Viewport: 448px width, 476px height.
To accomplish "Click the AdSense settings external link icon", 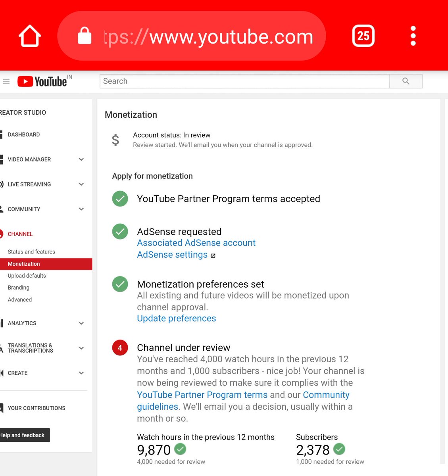I will click(213, 256).
